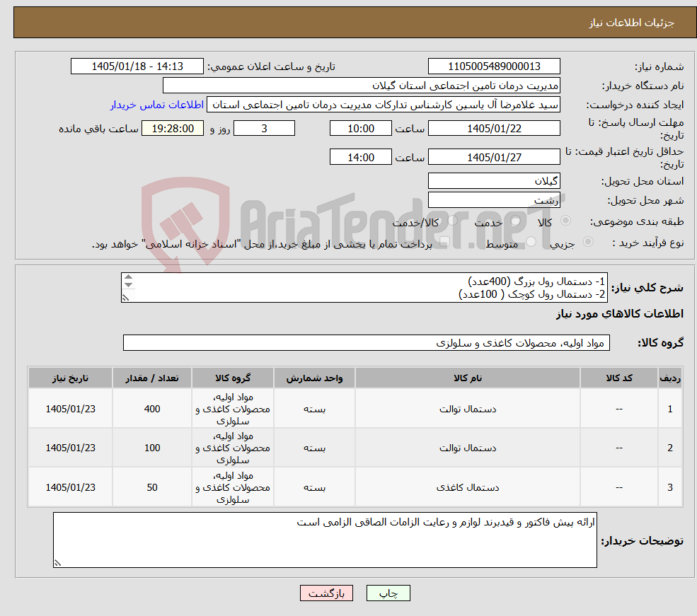The height and width of the screenshot is (616, 697).
Task: Click quantity 100 in the table
Action: [x=152, y=448]
